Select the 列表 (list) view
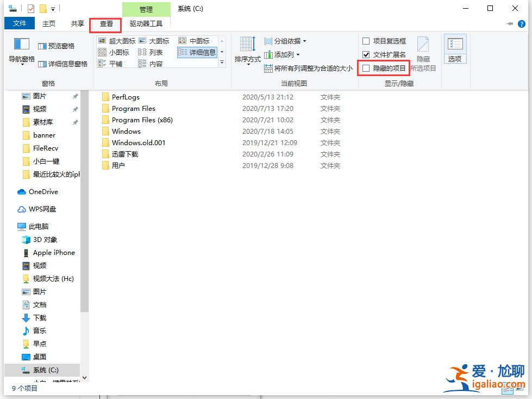This screenshot has height=399, width=532. click(x=155, y=52)
